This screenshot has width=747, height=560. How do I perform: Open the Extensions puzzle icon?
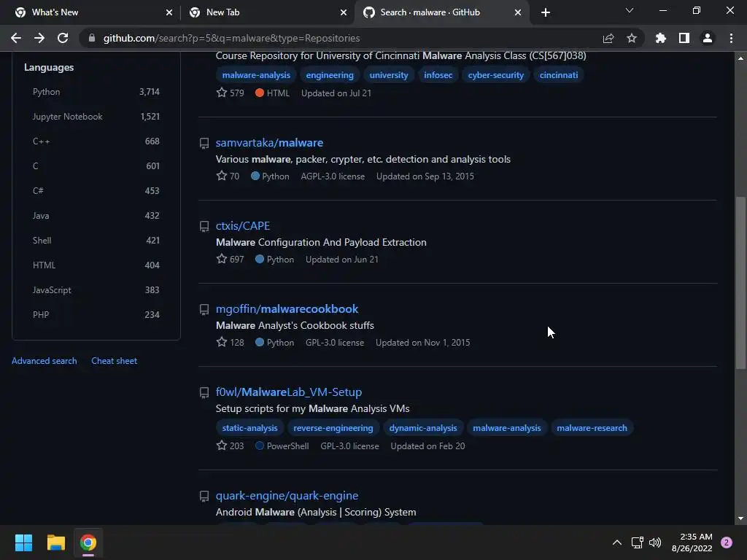(x=660, y=38)
